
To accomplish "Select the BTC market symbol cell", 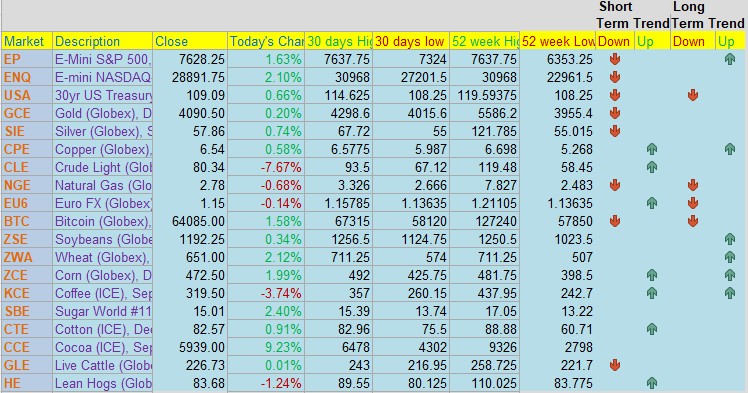I will click(27, 221).
